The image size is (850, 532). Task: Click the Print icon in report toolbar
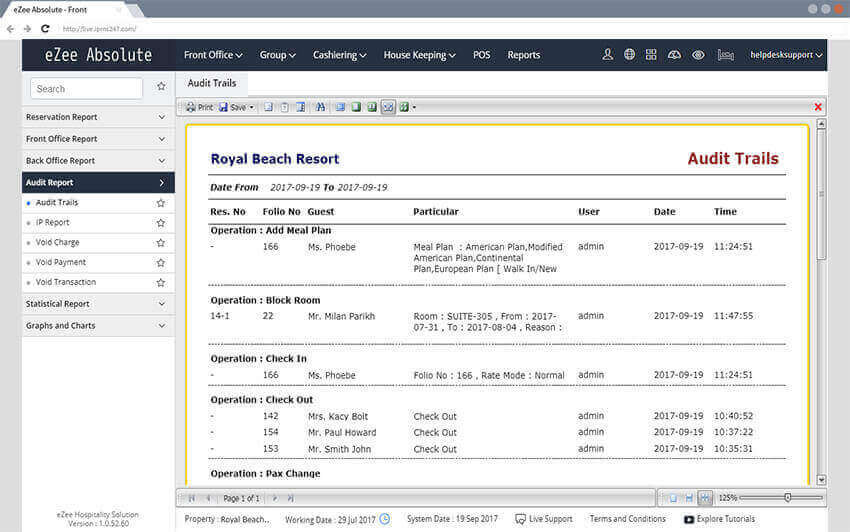tap(191, 107)
